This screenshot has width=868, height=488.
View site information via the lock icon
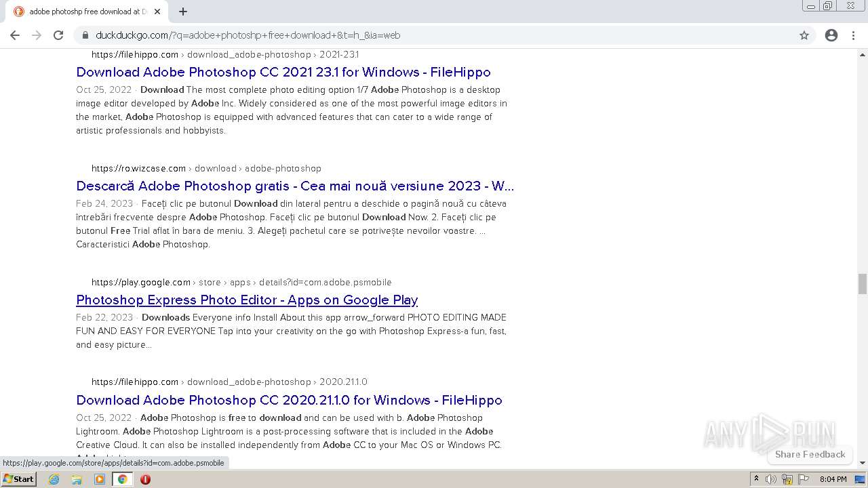pos(85,35)
